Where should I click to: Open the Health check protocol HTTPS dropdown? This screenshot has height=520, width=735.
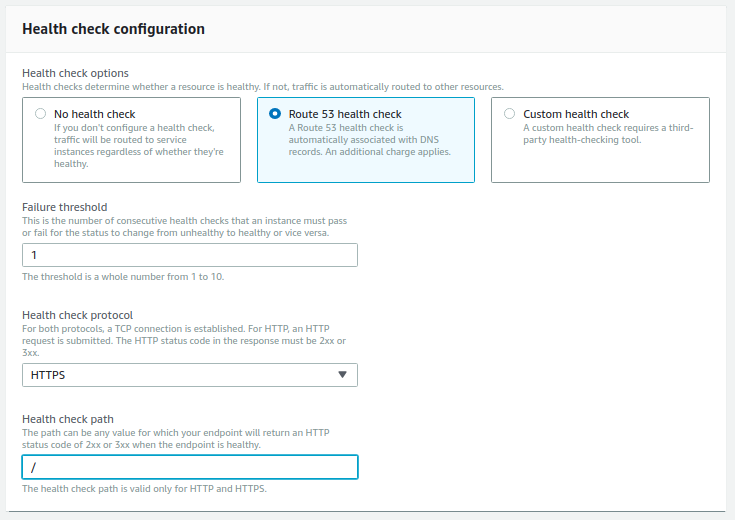(x=190, y=375)
